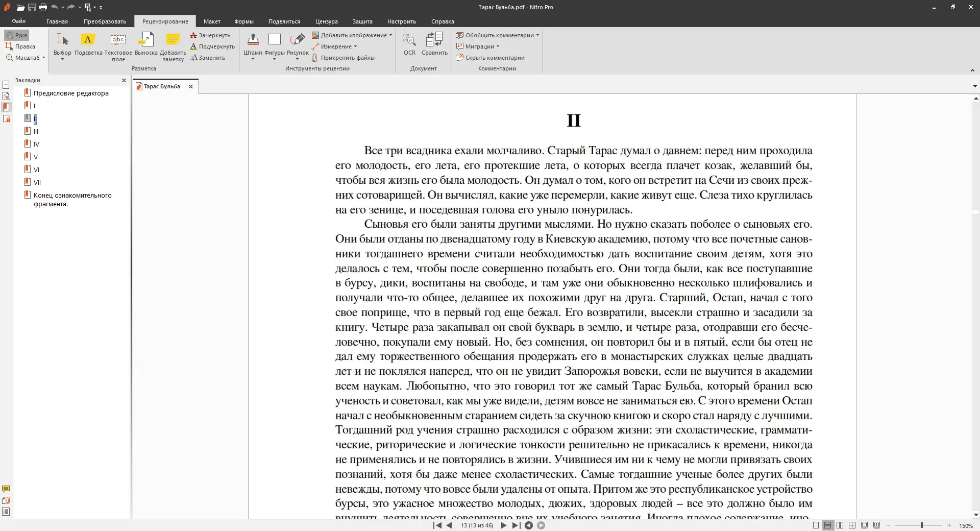
Task: Open the Обобщить комментарии dropdown
Action: click(537, 35)
